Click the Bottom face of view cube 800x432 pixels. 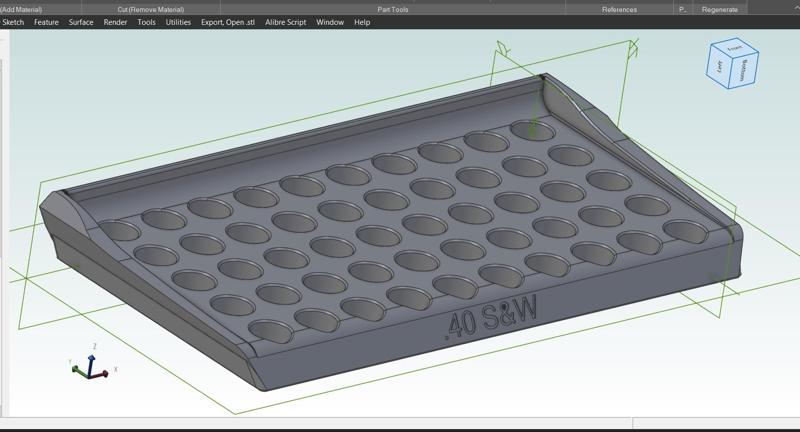click(745, 70)
